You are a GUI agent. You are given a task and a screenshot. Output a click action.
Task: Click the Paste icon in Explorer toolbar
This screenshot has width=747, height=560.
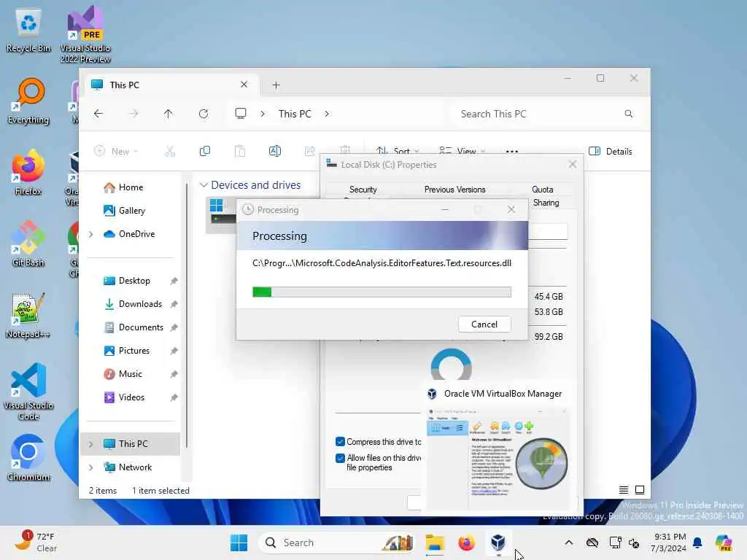point(240,152)
